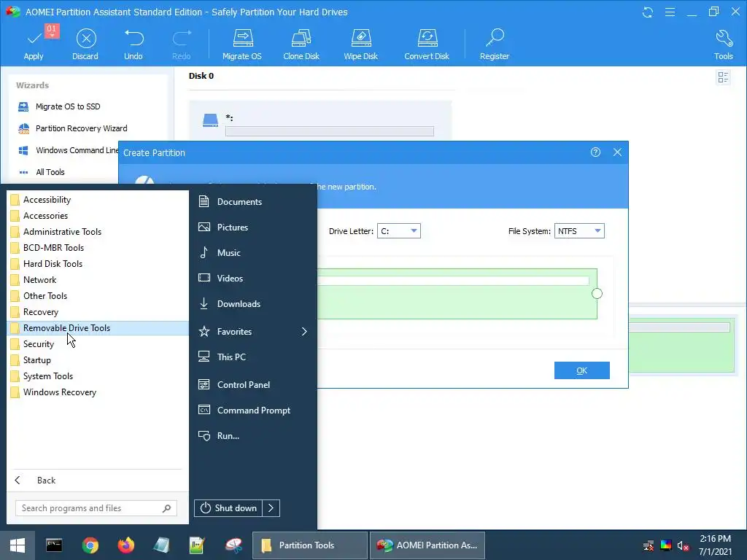Open Wipe Disk tool
747x560 pixels.
click(x=360, y=44)
